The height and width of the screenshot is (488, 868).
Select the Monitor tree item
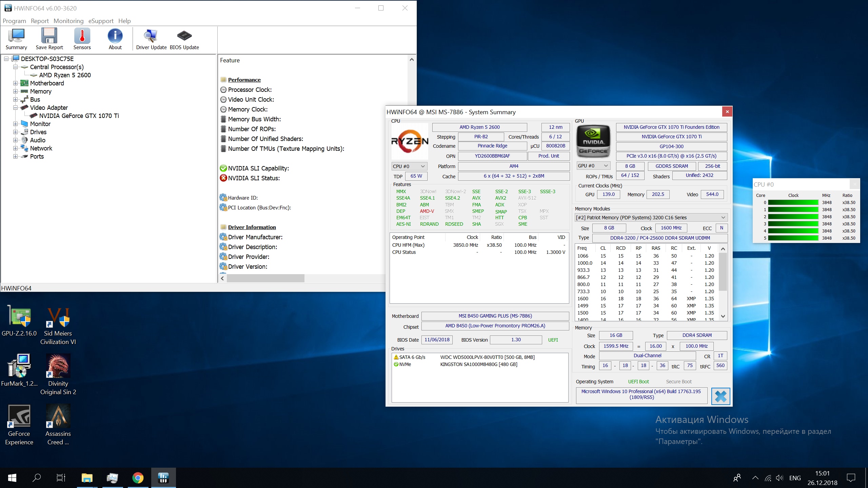40,124
